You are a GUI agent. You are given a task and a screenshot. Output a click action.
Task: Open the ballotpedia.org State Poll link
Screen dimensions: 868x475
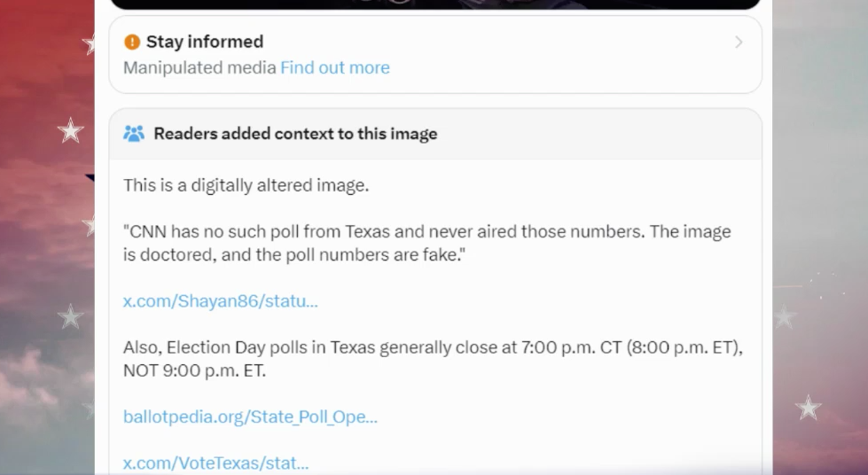point(250,417)
